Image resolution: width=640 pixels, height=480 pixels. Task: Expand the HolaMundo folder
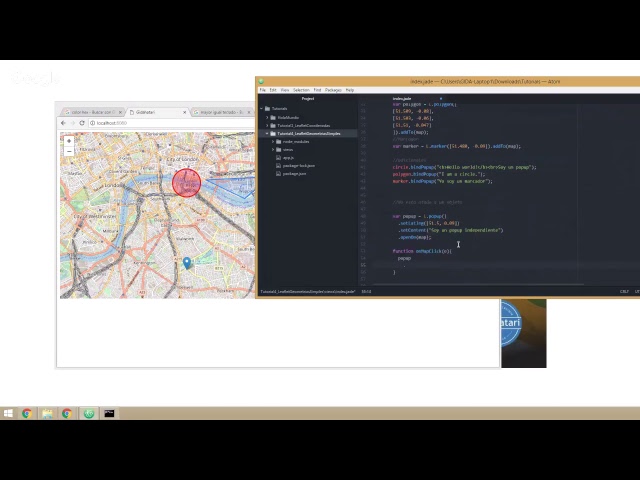click(x=267, y=117)
